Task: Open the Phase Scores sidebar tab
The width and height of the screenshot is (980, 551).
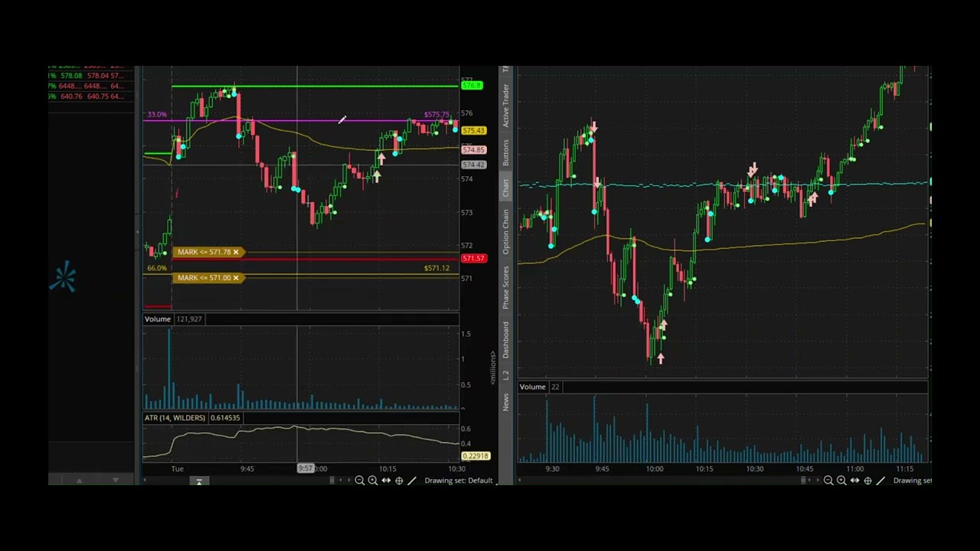Action: click(x=505, y=288)
